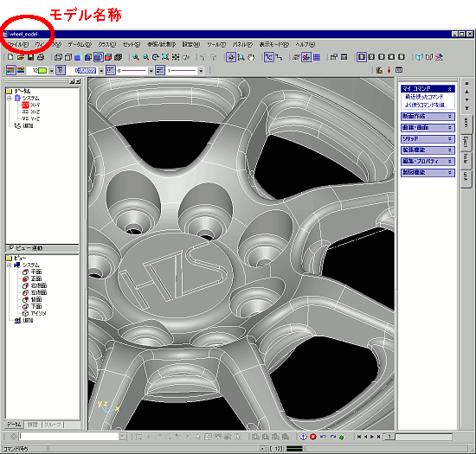Screen dimensions: 476x454
Task: Toggle the highlighted class filter button
Action: point(61,70)
